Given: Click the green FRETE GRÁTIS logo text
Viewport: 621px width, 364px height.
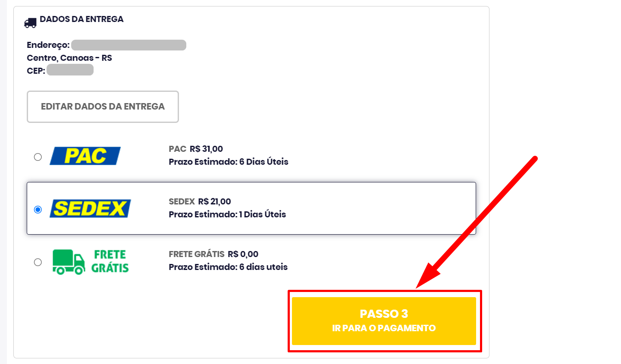Looking at the screenshot, I should coord(110,261).
